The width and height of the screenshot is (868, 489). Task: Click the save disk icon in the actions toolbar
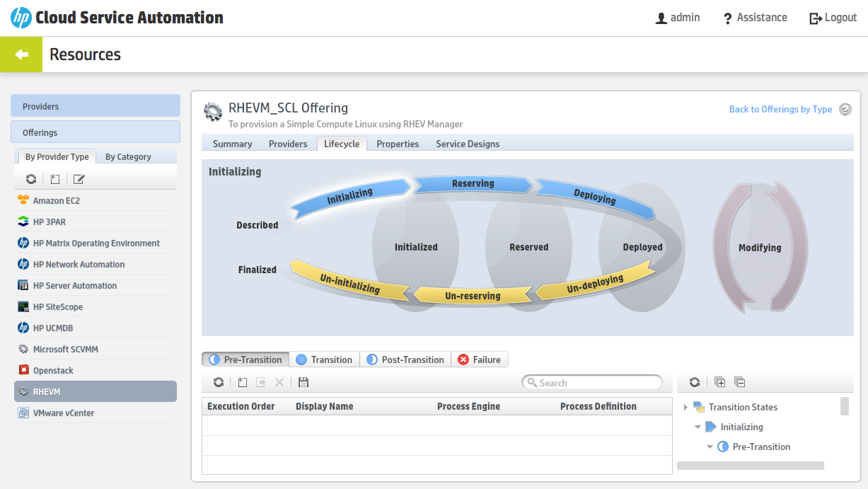click(x=303, y=382)
